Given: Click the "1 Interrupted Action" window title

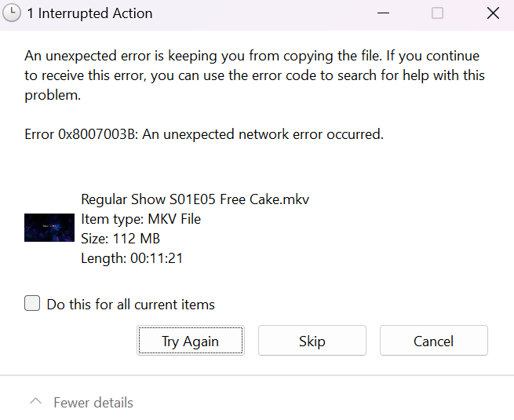Looking at the screenshot, I should (89, 13).
